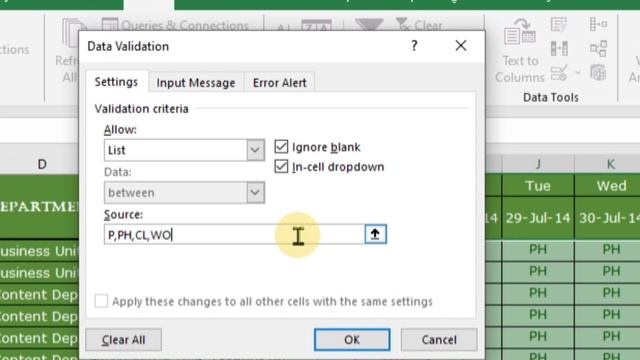Click the Clear filter icon in the ribbon
Screen dimensions: 640x360
(x=419, y=25)
